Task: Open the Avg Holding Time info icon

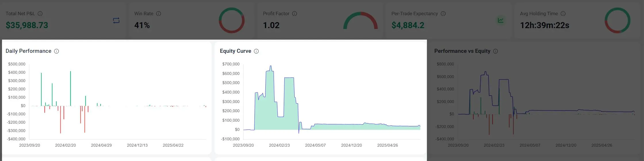Action: click(563, 13)
